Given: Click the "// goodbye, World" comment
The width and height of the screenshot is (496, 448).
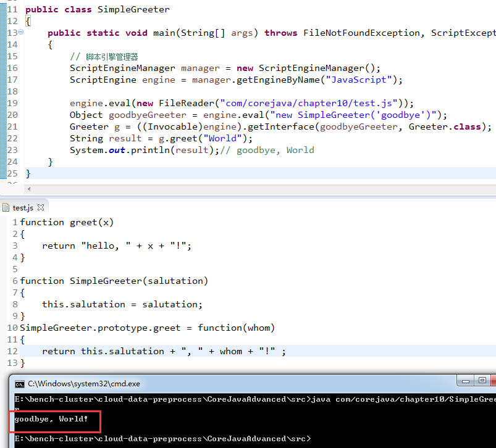Looking at the screenshot, I should tap(267, 150).
